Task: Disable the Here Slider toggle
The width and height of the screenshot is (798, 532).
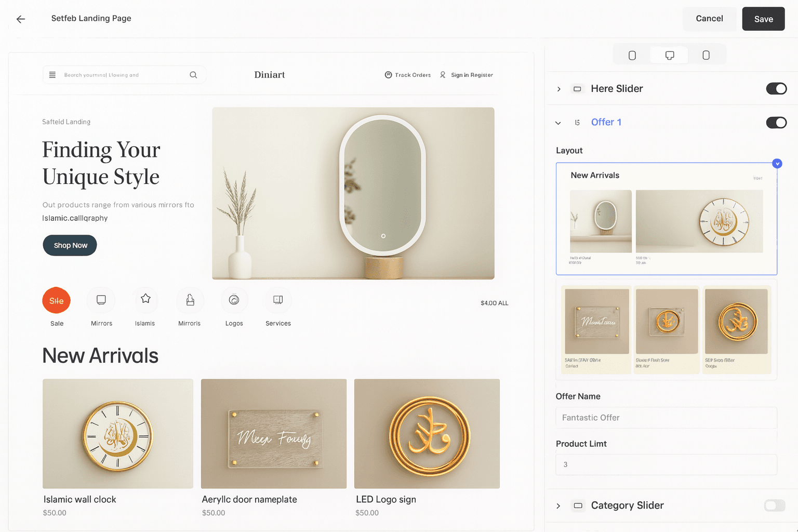Action: [x=776, y=89]
